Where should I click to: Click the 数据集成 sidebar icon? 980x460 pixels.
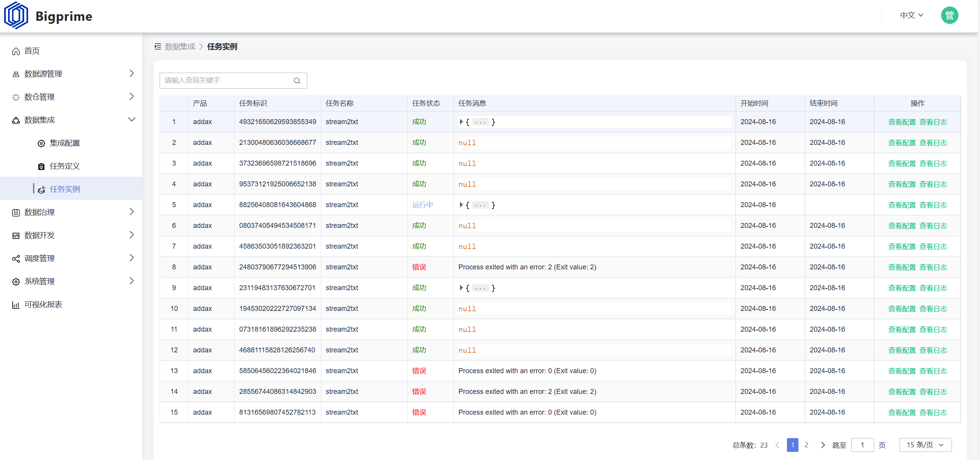click(x=16, y=120)
